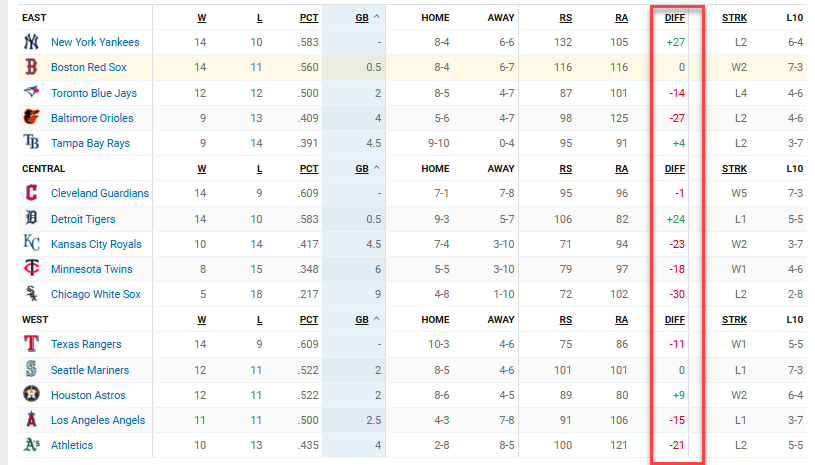Click the Houston Astros logo
This screenshot has width=815, height=465.
click(30, 395)
